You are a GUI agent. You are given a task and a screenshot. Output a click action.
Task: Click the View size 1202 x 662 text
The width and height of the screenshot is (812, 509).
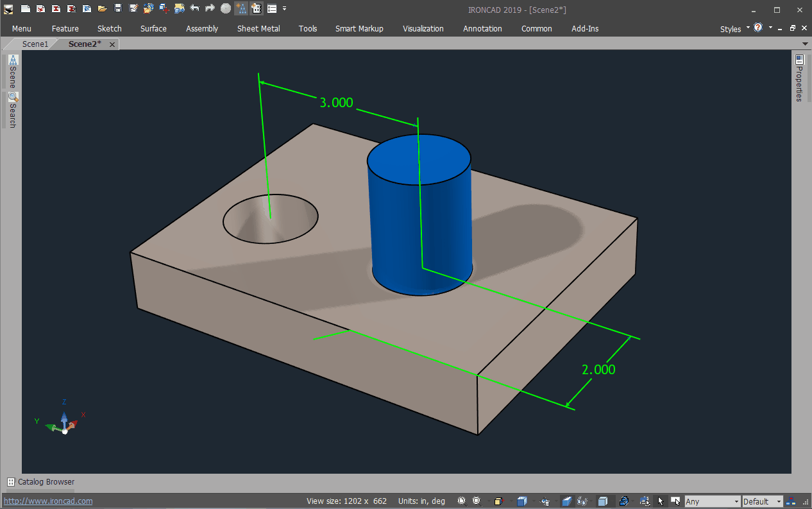click(x=347, y=501)
